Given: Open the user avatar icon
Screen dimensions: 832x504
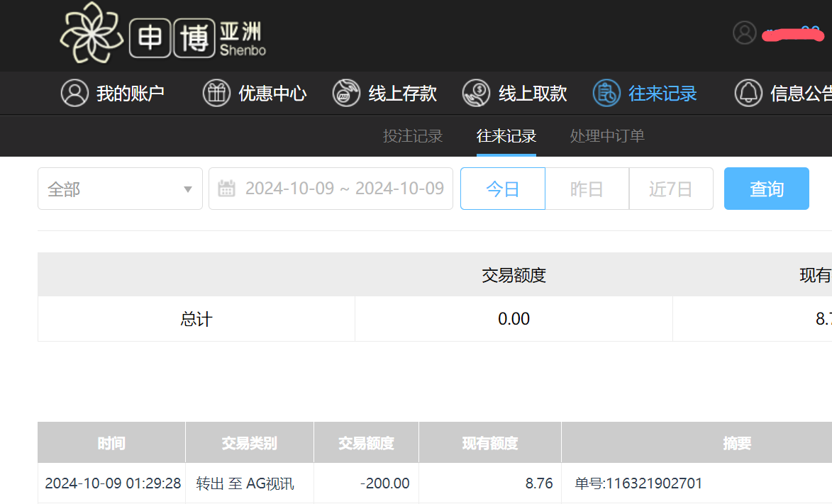Looking at the screenshot, I should point(744,33).
